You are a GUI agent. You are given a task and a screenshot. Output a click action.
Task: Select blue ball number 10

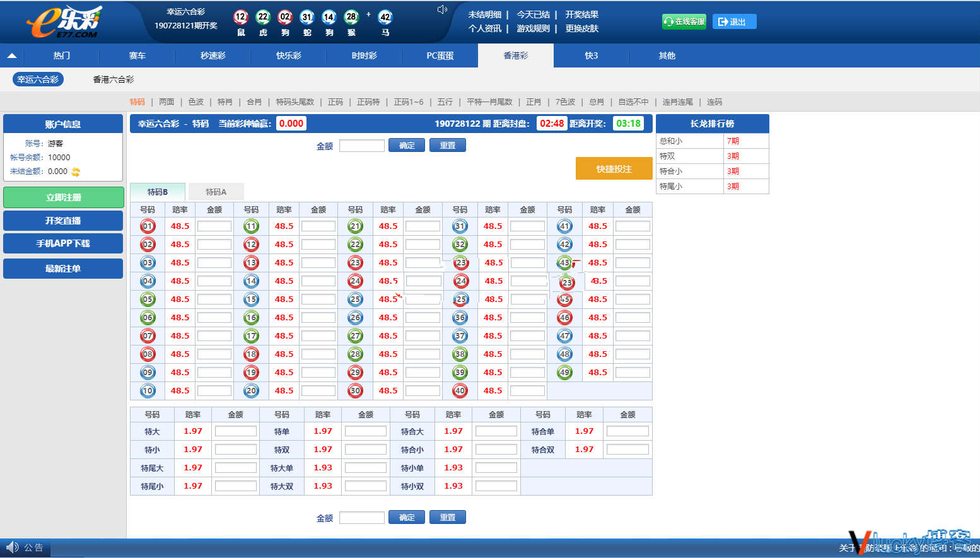coord(148,391)
